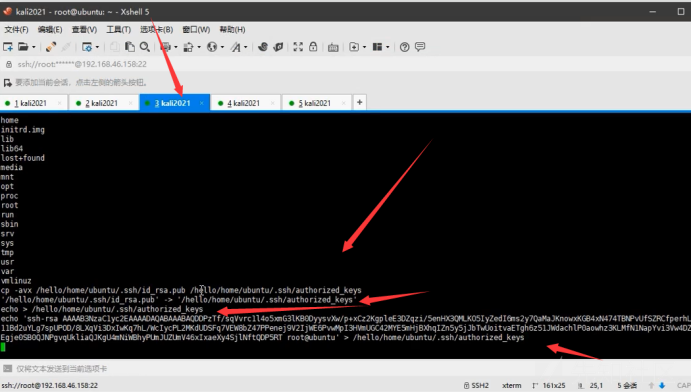Image resolution: width=692 pixels, height=392 pixels.
Task: Click the chat feedback bubble icon
Action: (x=420, y=46)
